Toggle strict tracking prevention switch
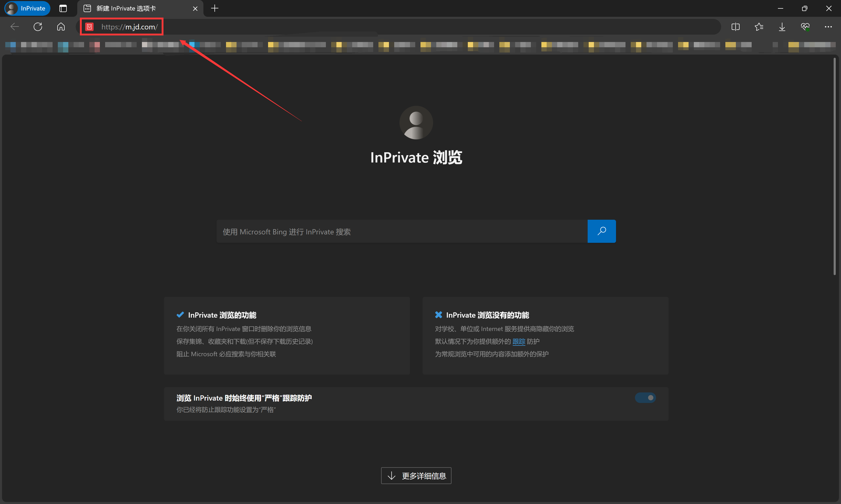This screenshot has width=841, height=504. pos(645,398)
